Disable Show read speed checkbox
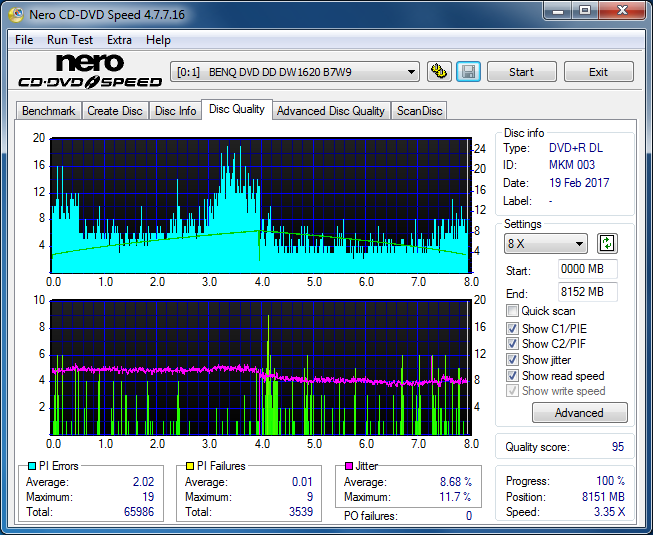Image resolution: width=653 pixels, height=535 pixels. pyautogui.click(x=512, y=376)
